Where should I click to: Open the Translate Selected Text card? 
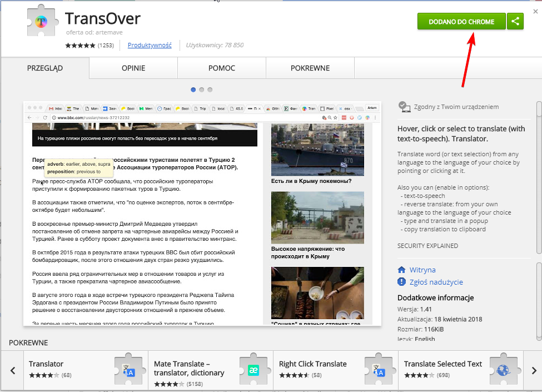click(x=461, y=370)
